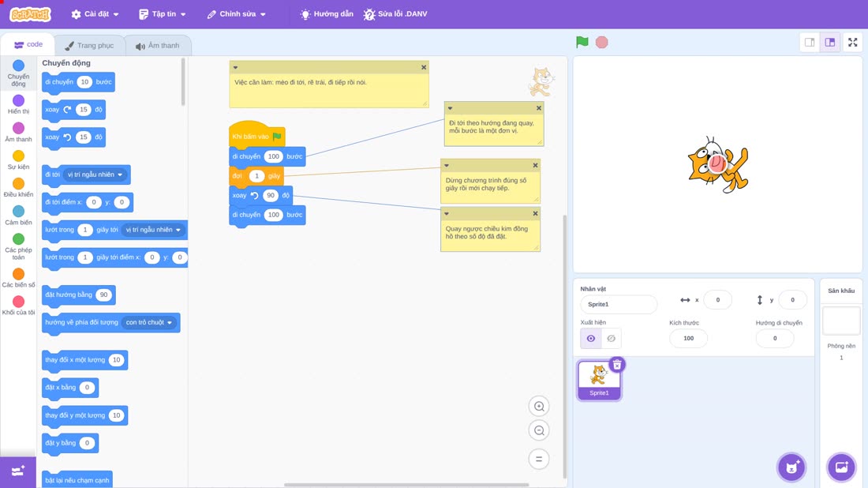This screenshot has width=868, height=488.
Task: Open the Tập tin menu
Action: tap(163, 14)
